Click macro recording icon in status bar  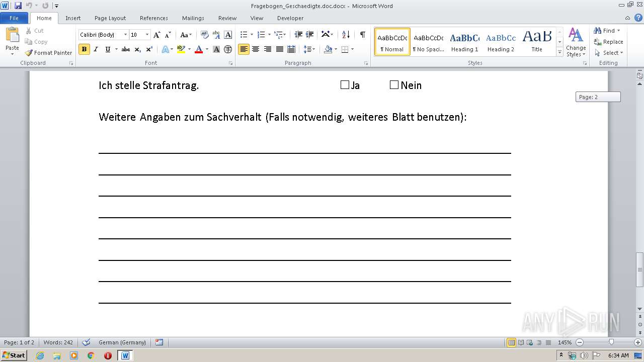(x=159, y=342)
